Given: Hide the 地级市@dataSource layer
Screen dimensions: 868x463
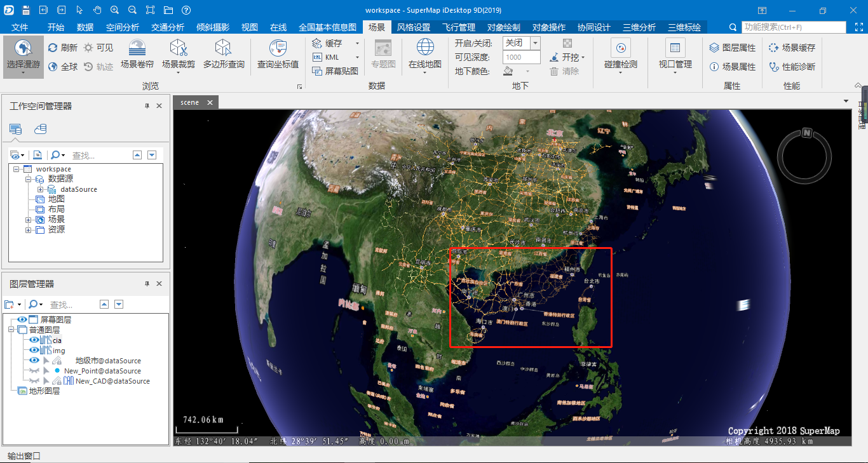Looking at the screenshot, I should 34,361.
